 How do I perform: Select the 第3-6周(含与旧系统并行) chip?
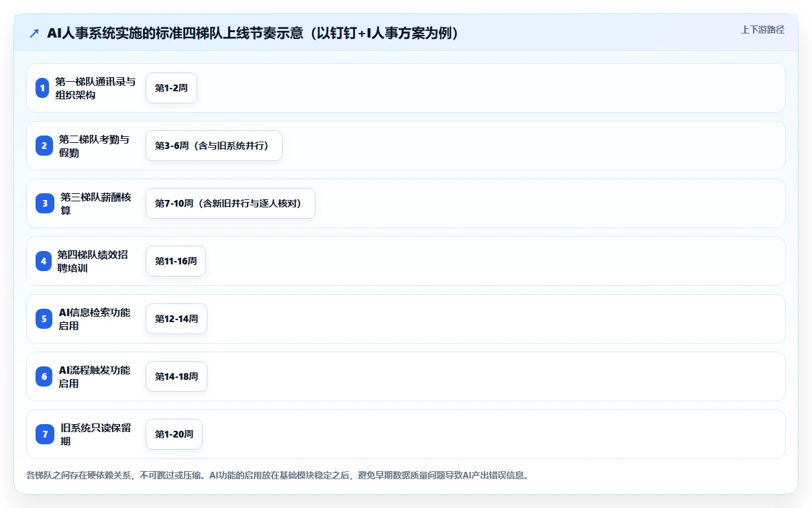214,146
